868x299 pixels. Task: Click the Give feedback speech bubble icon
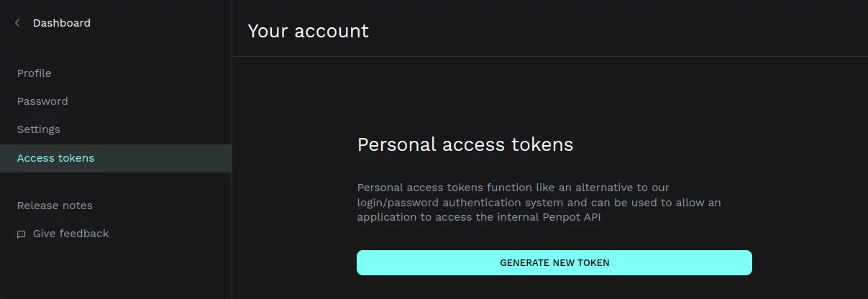(x=22, y=234)
